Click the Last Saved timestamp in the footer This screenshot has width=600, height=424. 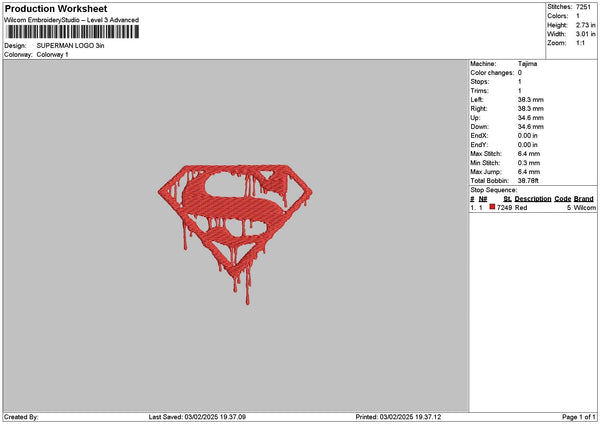pyautogui.click(x=197, y=417)
